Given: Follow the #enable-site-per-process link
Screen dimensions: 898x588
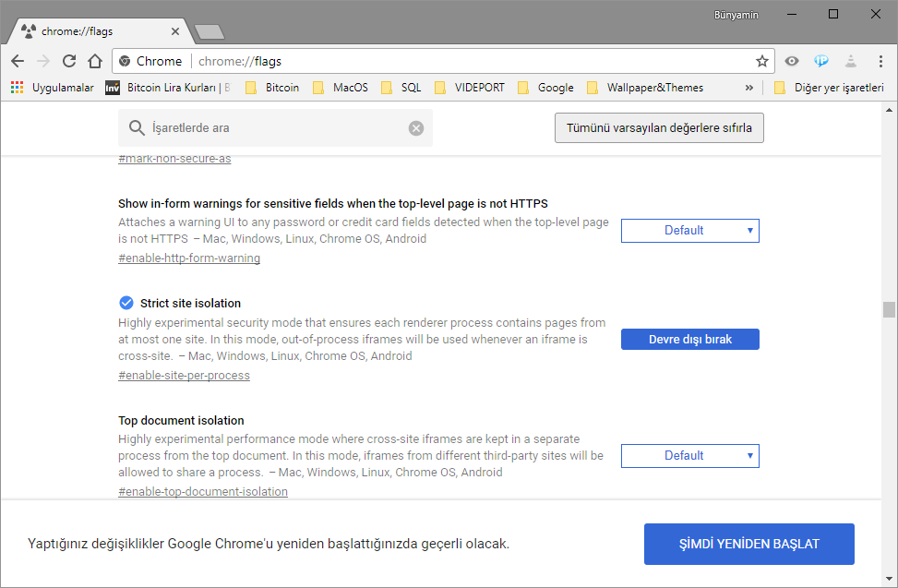Looking at the screenshot, I should [183, 375].
